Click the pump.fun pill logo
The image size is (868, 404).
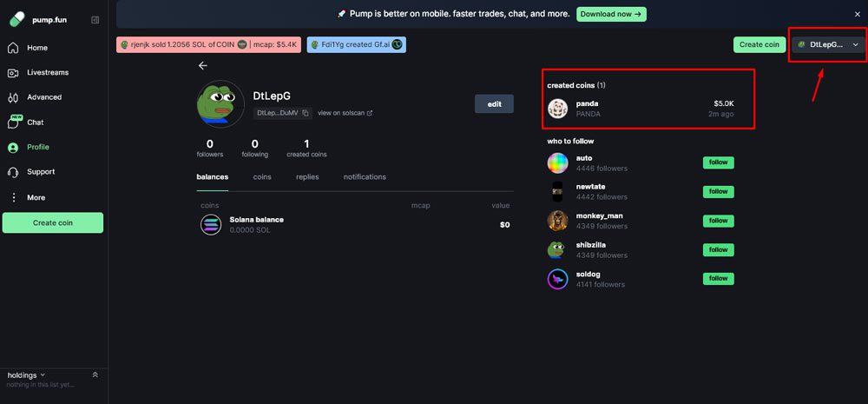pyautogui.click(x=18, y=19)
